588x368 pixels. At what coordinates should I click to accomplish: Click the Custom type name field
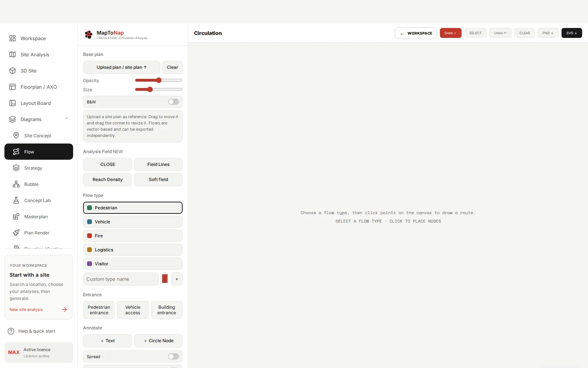click(x=121, y=279)
